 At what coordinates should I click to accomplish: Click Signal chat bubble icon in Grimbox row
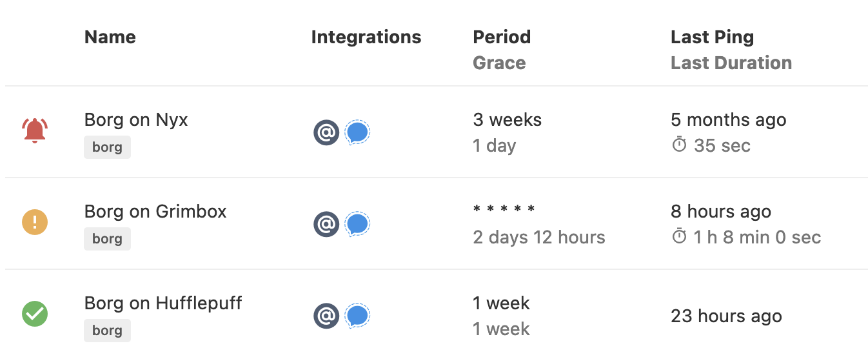357,224
